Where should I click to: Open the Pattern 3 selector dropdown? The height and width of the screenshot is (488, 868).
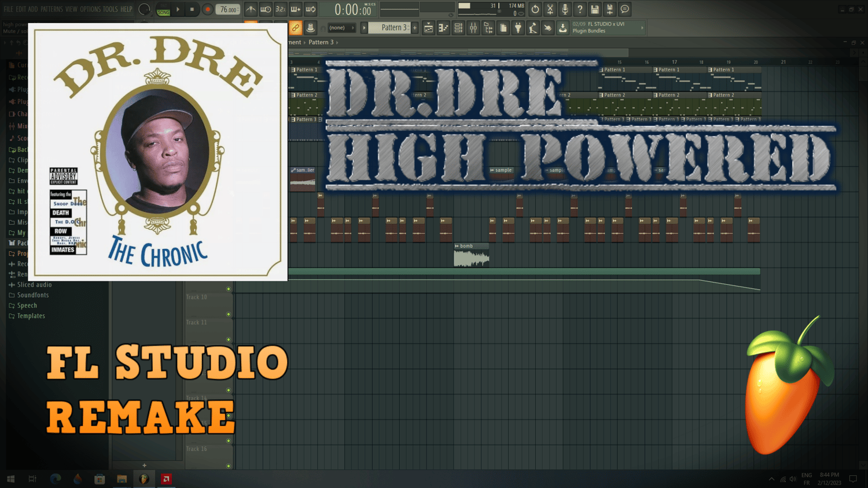389,28
